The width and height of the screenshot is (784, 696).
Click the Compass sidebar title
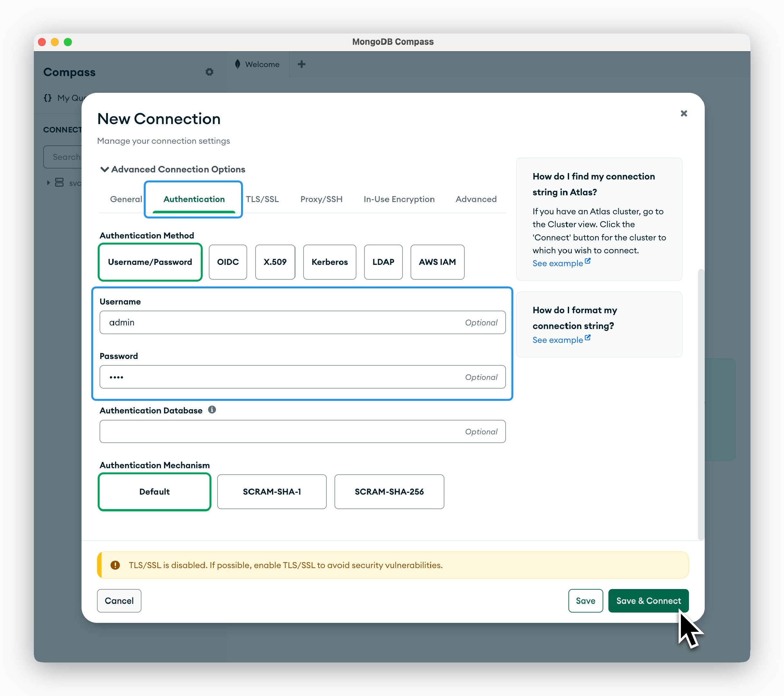pos(69,72)
